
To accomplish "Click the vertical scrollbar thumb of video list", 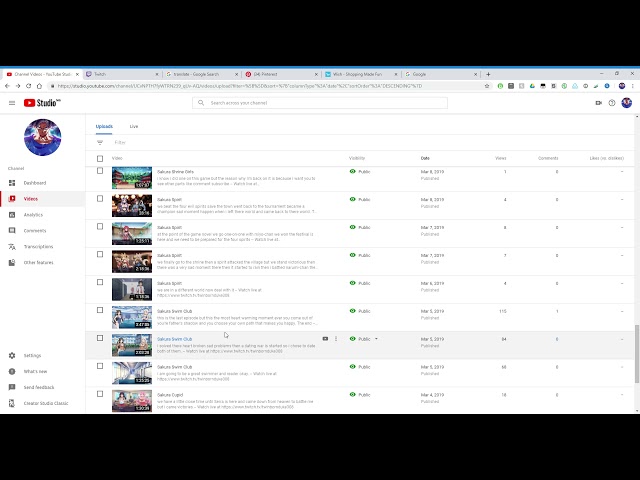I will point(636,354).
